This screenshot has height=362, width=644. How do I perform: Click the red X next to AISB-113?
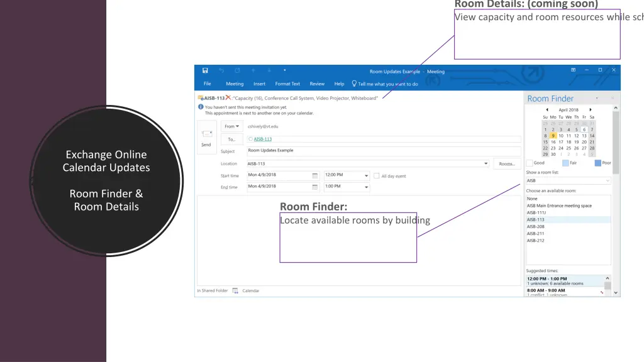(x=228, y=97)
